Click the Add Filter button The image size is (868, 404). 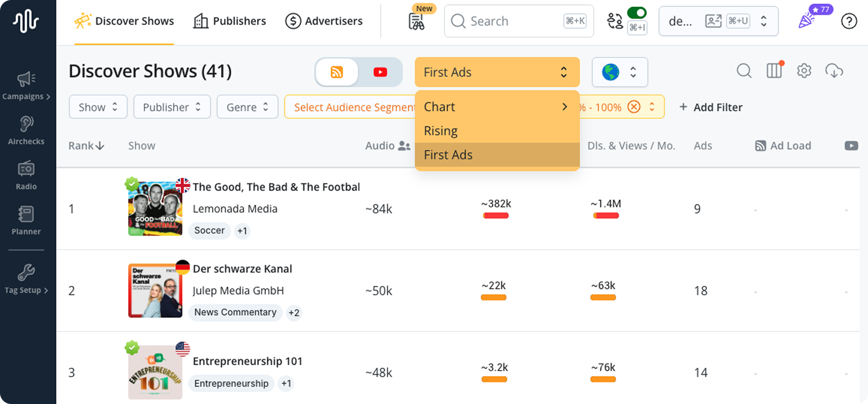pyautogui.click(x=711, y=107)
